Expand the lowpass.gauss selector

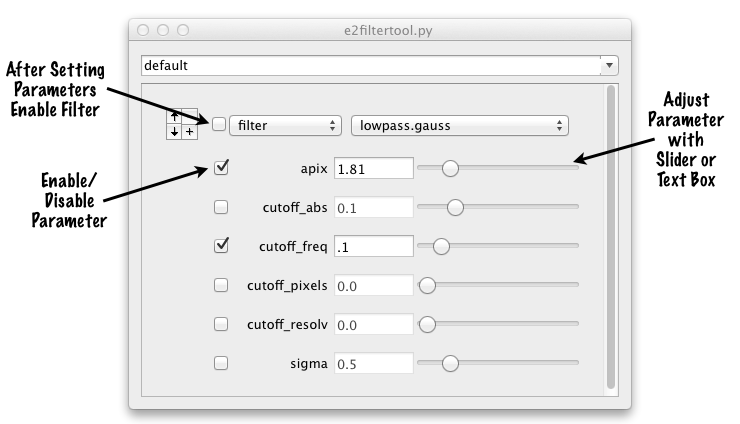(460, 126)
